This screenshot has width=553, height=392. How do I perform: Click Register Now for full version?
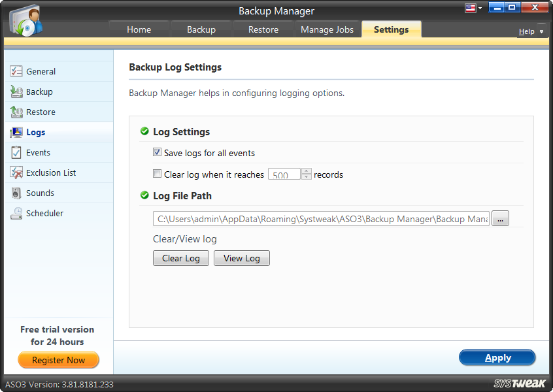[58, 360]
